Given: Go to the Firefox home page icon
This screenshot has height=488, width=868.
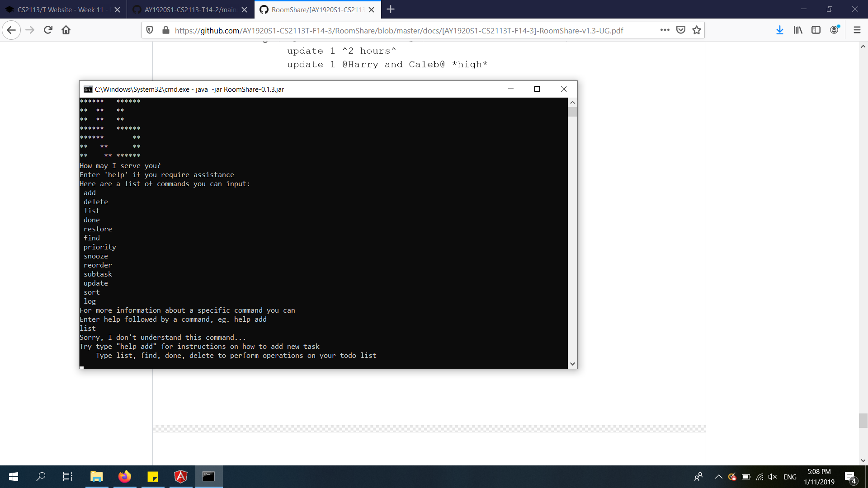Looking at the screenshot, I should [66, 30].
